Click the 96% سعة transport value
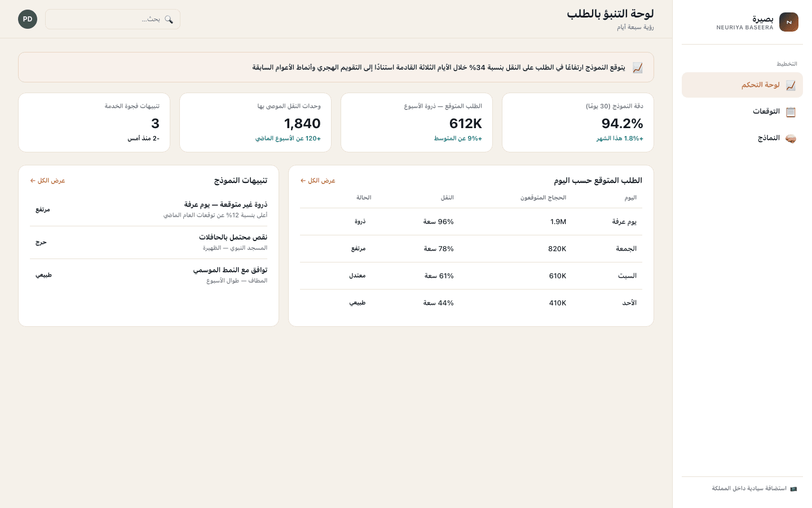Viewport: 812px width, 508px height. [x=439, y=222]
